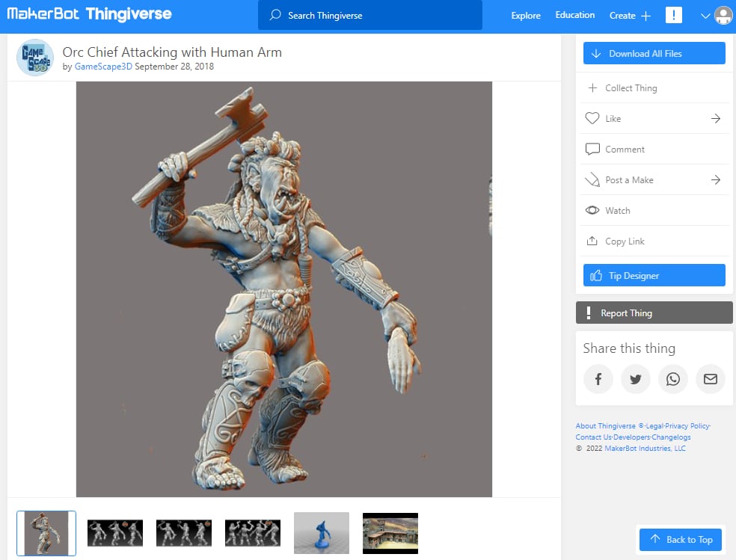Click the thumbs-up icon on Tip Designer
736x560 pixels.
pos(595,275)
